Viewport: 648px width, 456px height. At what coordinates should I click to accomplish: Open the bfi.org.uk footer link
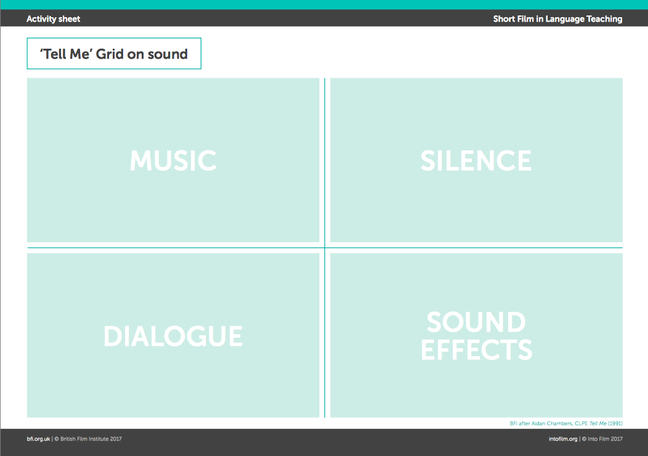38,439
